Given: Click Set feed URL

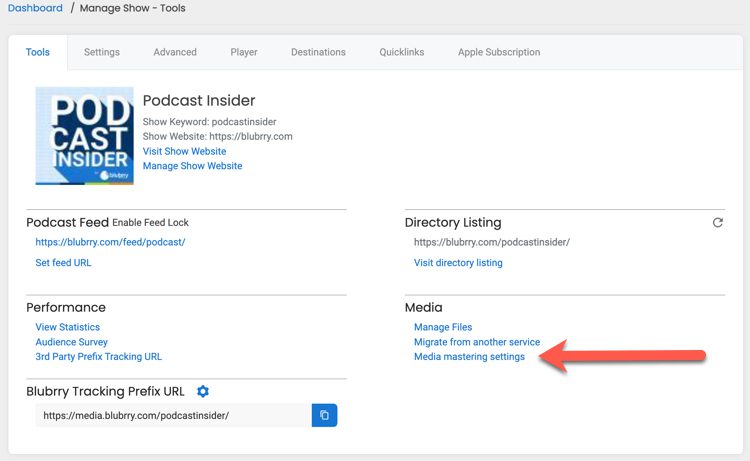Looking at the screenshot, I should pos(63,263).
